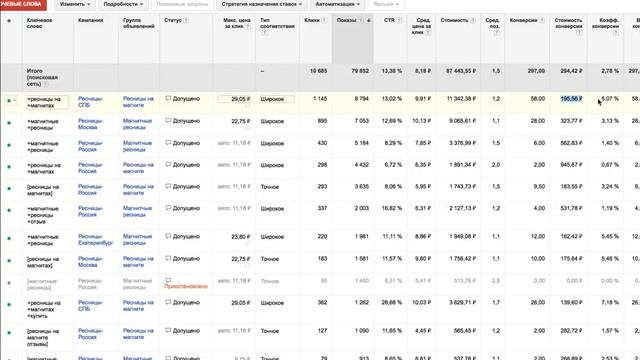Open the help icon next to Стоимость header
The width and height of the screenshot is (640, 360).
pos(472,20)
